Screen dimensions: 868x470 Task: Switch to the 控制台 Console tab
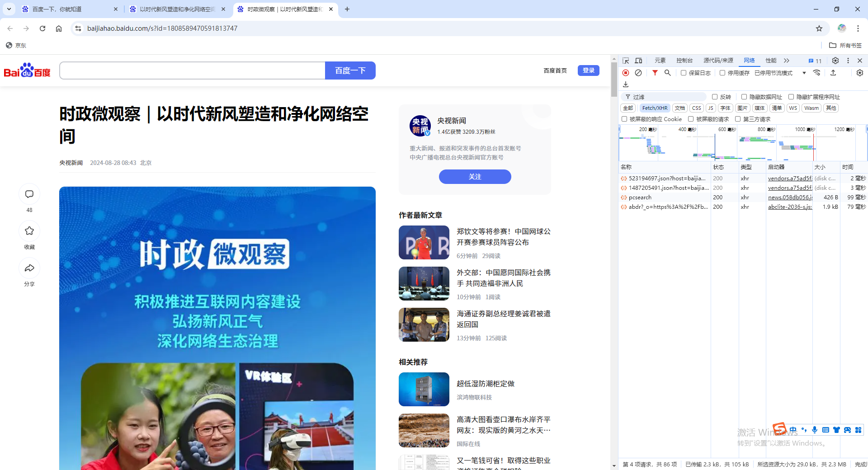[x=684, y=61]
